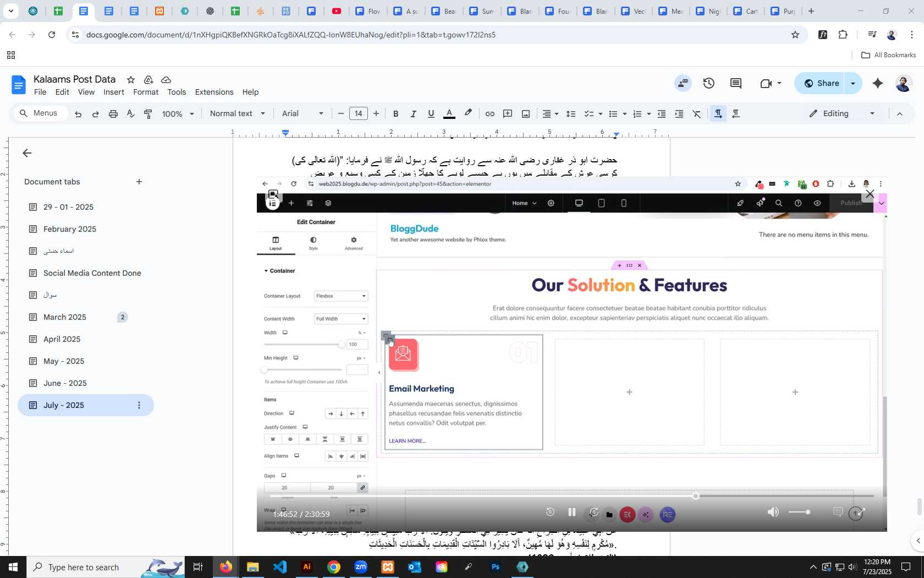Click the video progress bar handle
This screenshot has width=924, height=578.
pyautogui.click(x=696, y=496)
